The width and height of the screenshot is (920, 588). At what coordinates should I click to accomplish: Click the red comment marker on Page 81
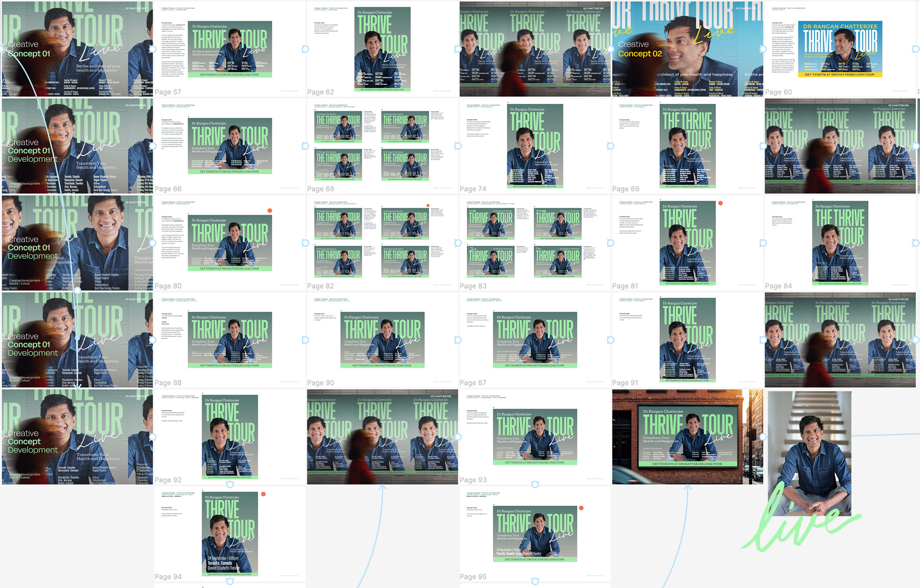(720, 203)
